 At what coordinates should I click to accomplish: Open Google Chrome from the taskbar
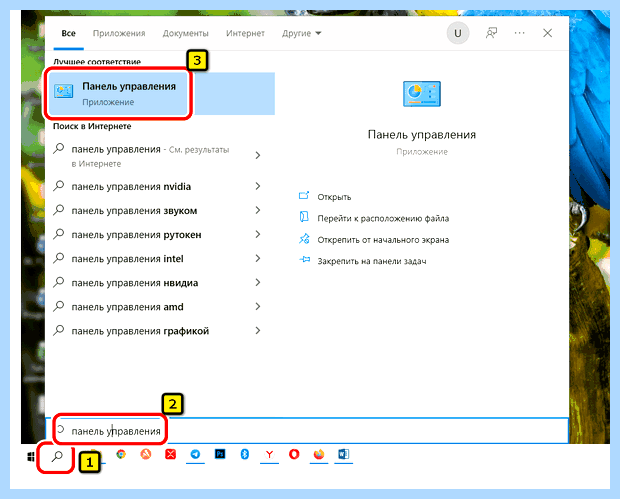pyautogui.click(x=121, y=454)
